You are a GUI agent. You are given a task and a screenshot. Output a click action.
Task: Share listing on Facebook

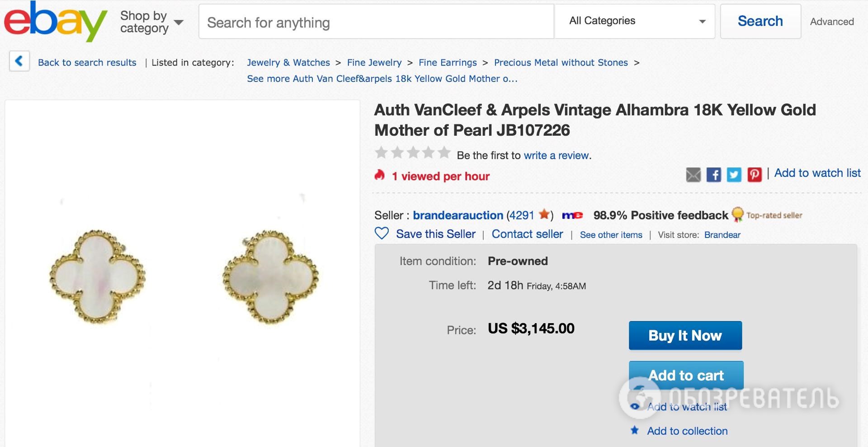point(713,175)
